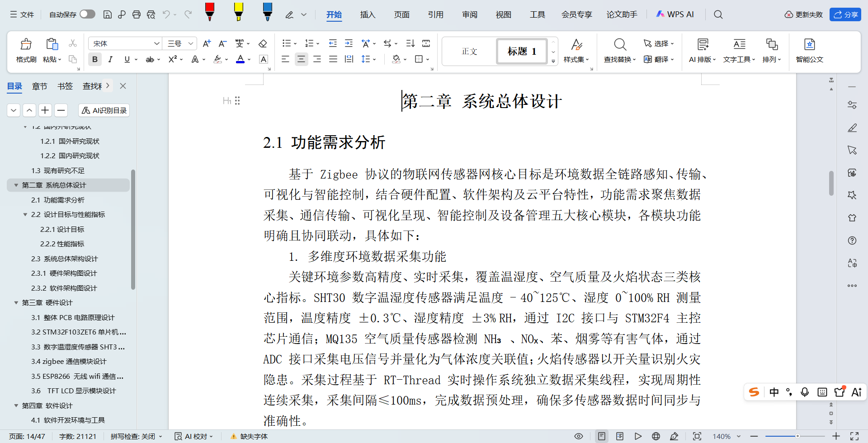Click the search magnifier icon in title bar
The height and width of the screenshot is (443, 868).
tap(718, 14)
